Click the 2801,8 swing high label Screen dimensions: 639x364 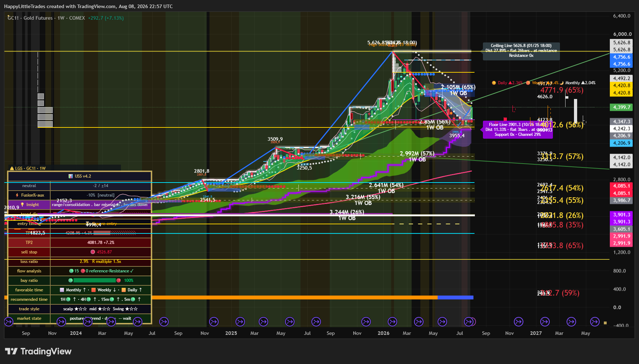coord(202,171)
